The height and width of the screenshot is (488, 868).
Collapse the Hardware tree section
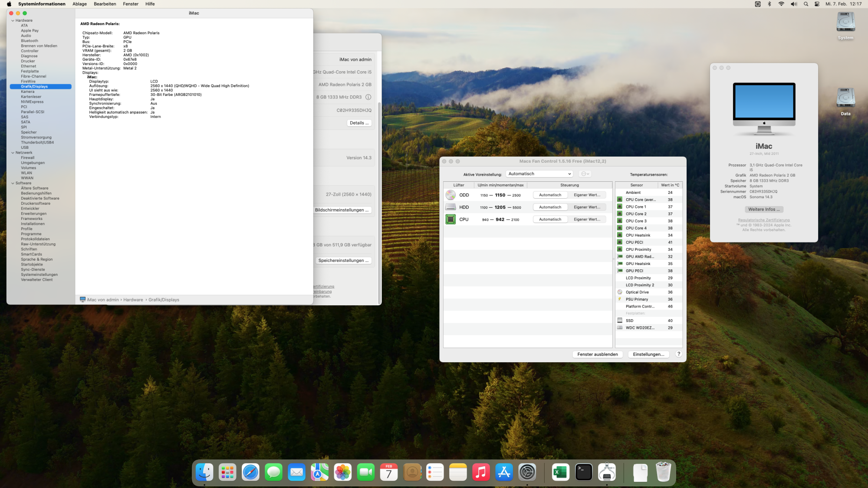click(x=13, y=20)
